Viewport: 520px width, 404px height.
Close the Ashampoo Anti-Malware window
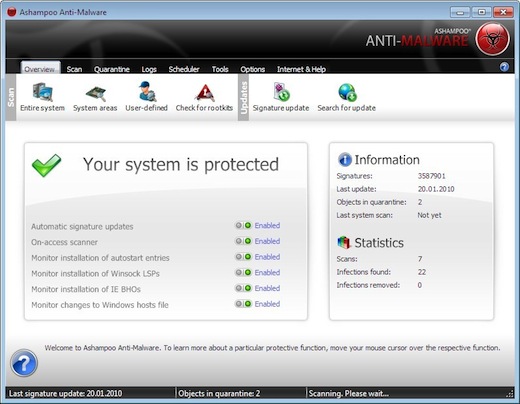(x=503, y=12)
